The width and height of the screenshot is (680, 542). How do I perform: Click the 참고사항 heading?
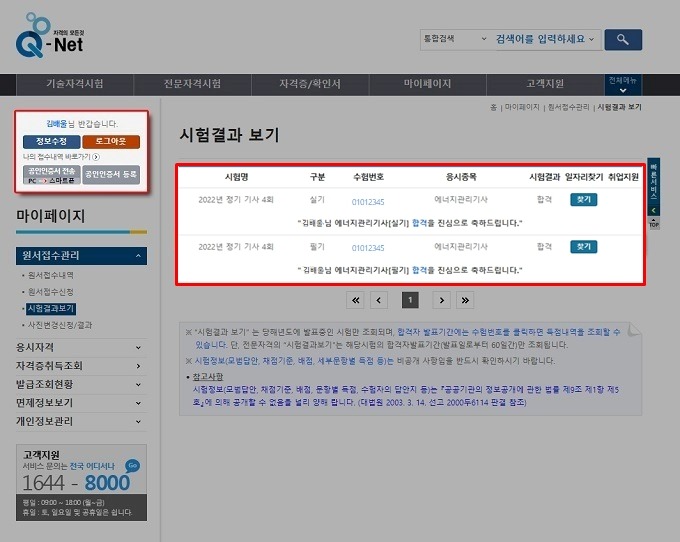[x=208, y=376]
